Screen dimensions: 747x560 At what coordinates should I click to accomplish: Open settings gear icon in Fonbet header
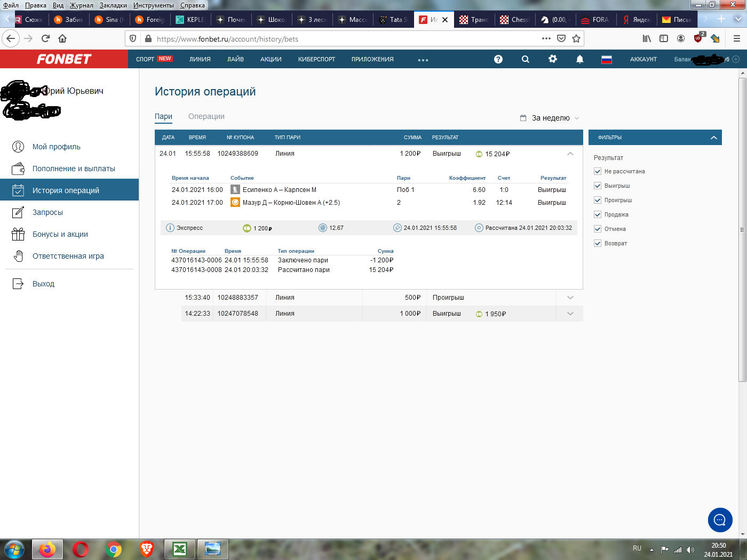click(x=553, y=59)
